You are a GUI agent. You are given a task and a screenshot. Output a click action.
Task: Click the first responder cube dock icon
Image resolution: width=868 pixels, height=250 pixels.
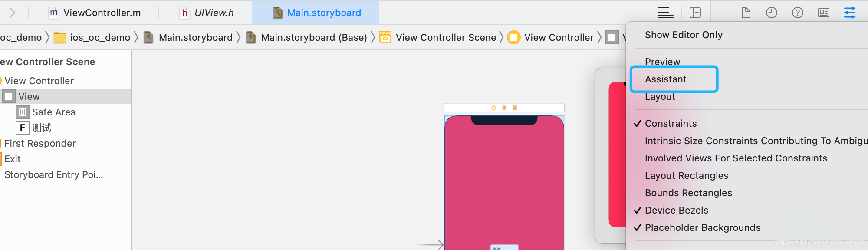coord(504,108)
